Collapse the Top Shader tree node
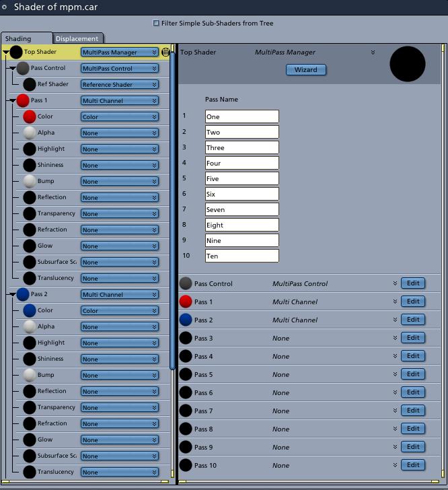Viewport: 448px width, 490px height. pos(6,52)
